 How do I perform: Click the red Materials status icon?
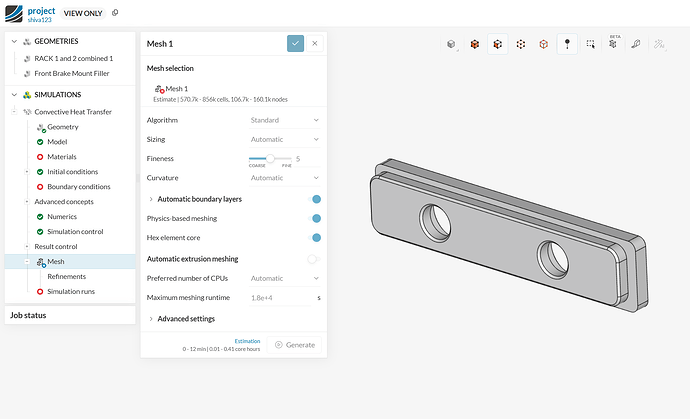coord(40,157)
